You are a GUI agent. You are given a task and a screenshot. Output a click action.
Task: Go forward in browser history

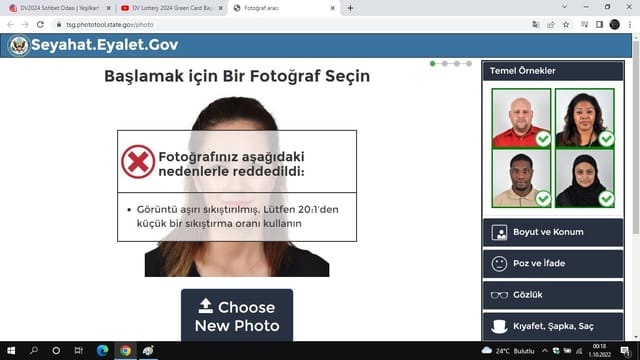[25, 24]
